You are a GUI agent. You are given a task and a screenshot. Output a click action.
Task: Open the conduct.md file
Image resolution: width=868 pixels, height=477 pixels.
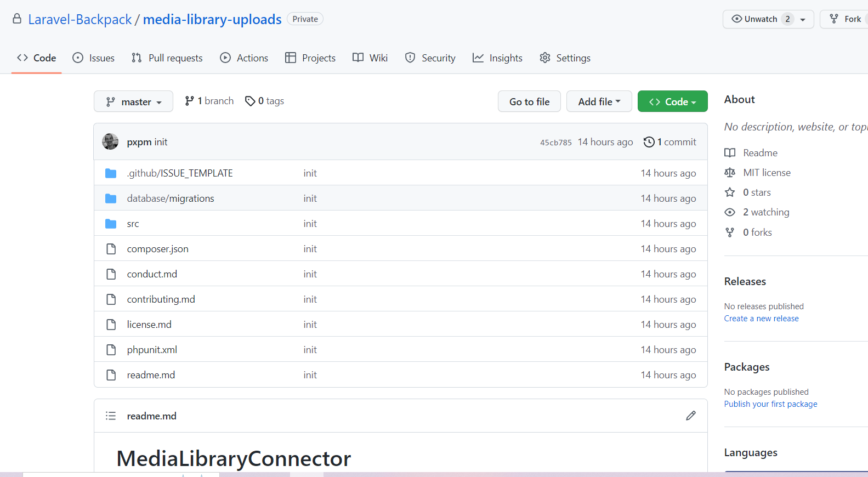coord(152,274)
